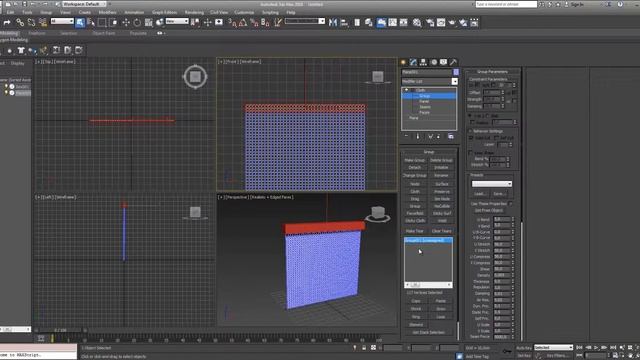
Task: Click the Make Tear button
Action: point(414,231)
